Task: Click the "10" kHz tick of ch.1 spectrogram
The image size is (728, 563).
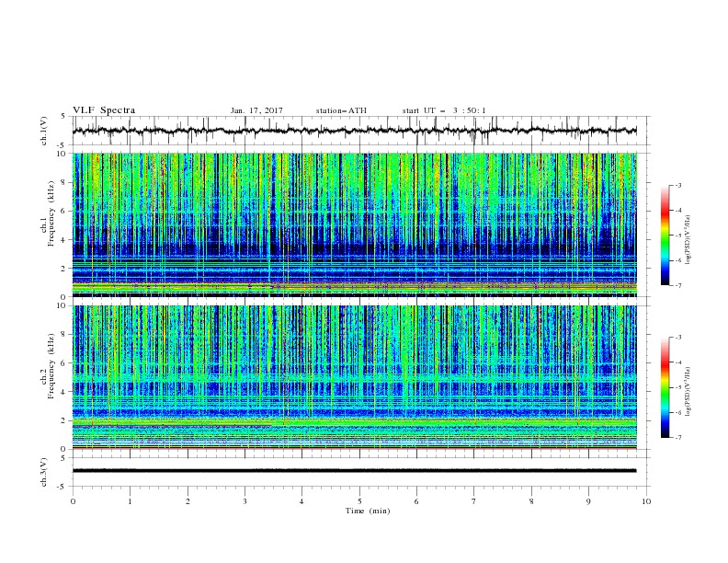Action: (x=62, y=154)
